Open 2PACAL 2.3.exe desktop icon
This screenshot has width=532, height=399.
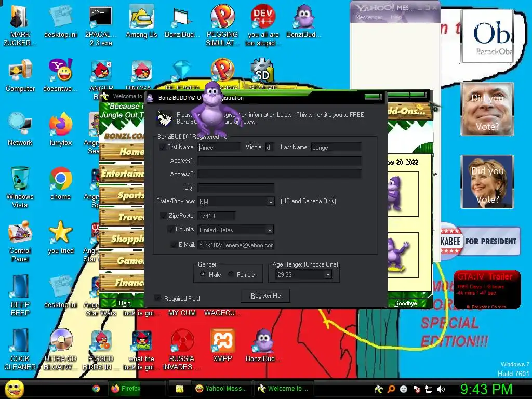(100, 25)
